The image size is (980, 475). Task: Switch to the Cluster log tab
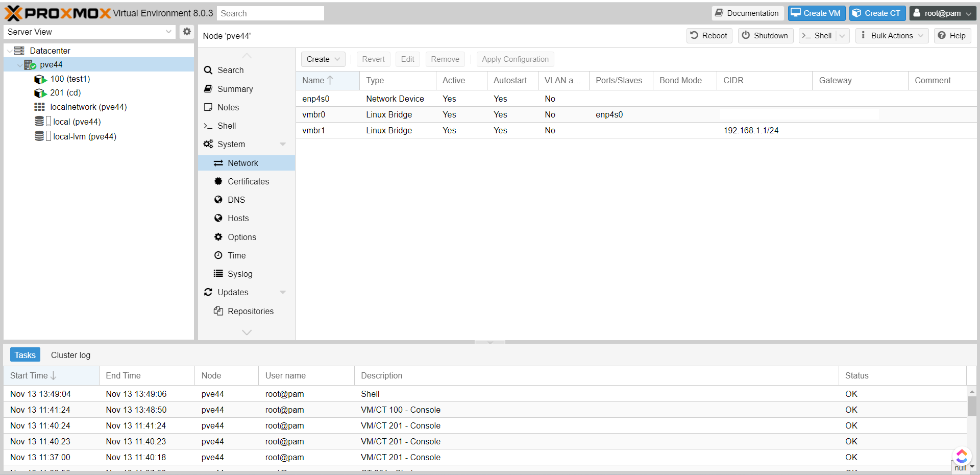coord(70,354)
